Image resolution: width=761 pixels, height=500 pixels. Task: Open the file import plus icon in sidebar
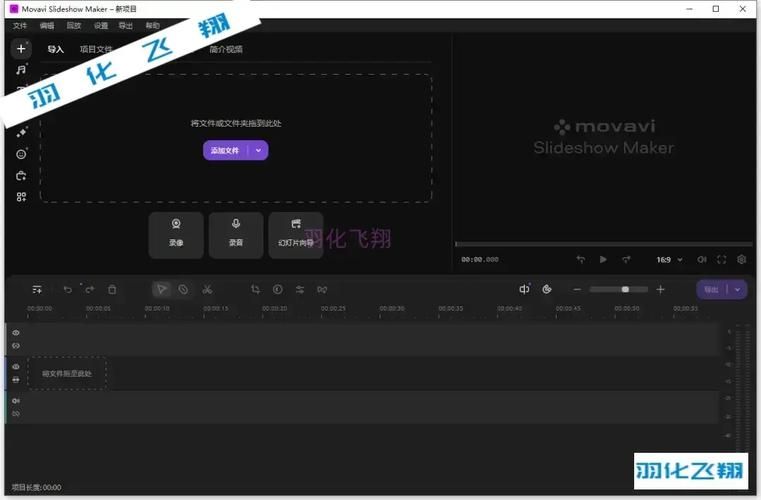21,49
